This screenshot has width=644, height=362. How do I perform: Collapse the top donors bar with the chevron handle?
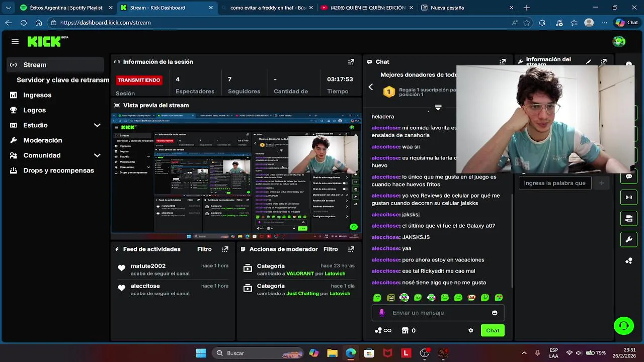tap(438, 108)
